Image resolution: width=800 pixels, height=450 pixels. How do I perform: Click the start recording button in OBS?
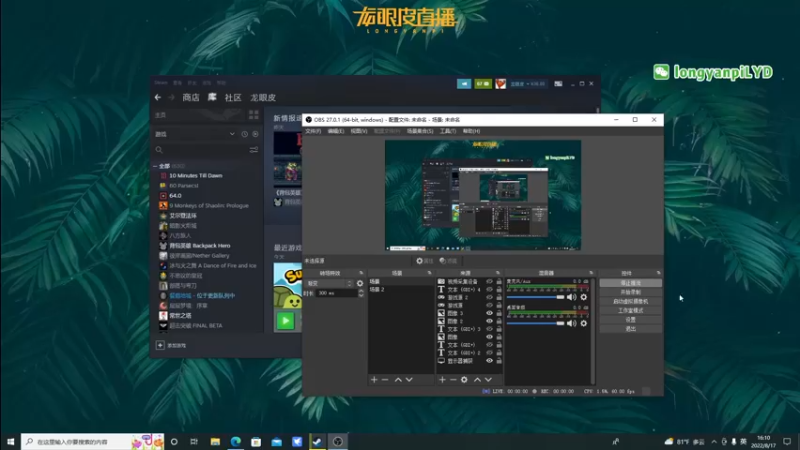(x=631, y=292)
